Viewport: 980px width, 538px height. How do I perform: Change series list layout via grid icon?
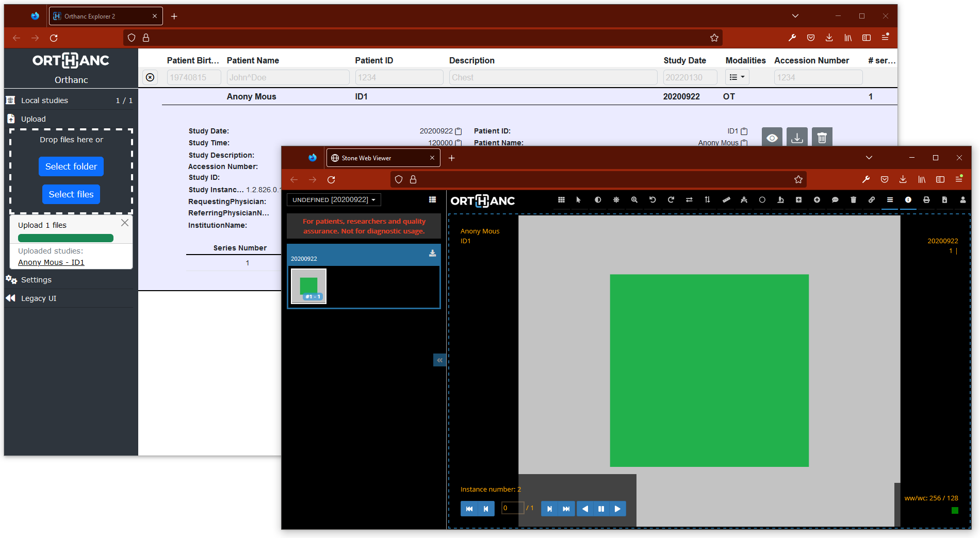tap(432, 200)
